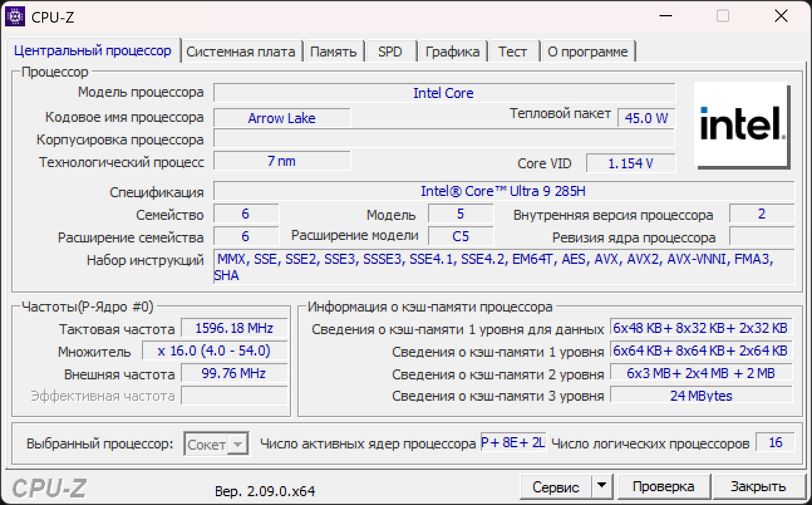Click the Intel Core model name field
The image size is (812, 505).
[444, 93]
